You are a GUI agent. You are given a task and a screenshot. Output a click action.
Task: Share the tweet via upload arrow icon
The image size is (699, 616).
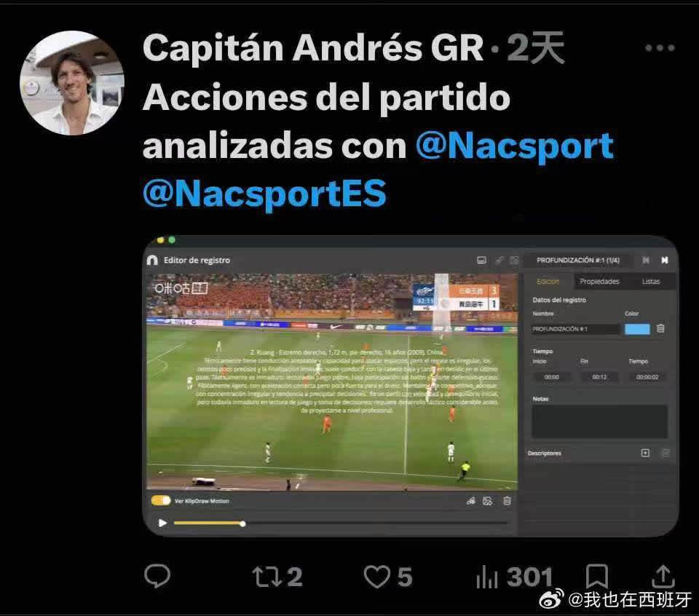click(663, 577)
